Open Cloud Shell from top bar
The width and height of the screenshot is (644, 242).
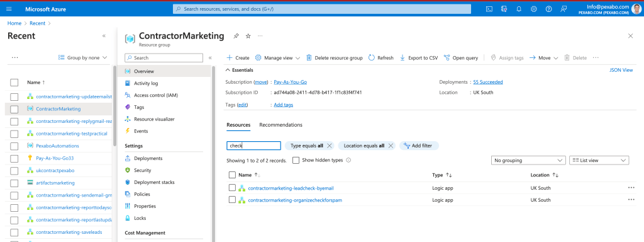coord(489,9)
